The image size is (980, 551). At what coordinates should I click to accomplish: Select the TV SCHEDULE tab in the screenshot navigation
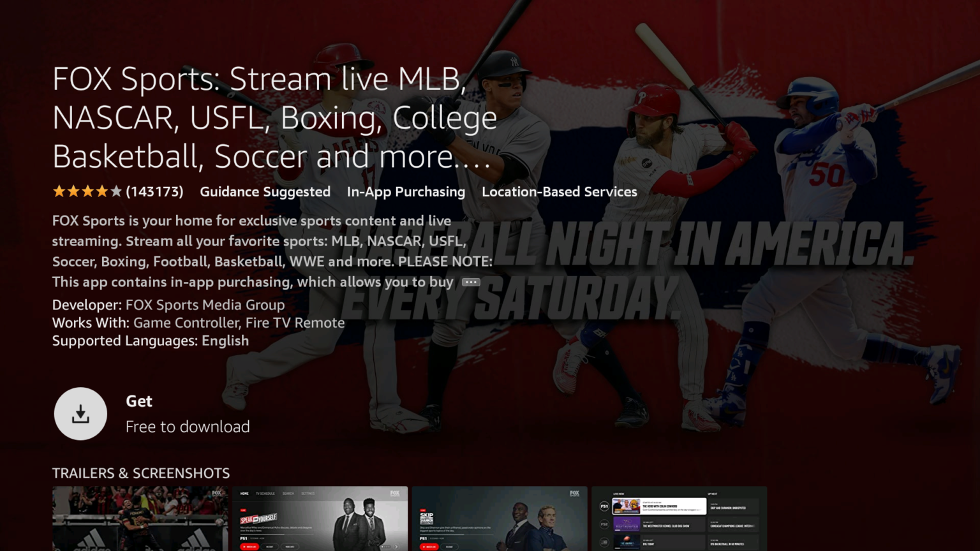click(265, 494)
